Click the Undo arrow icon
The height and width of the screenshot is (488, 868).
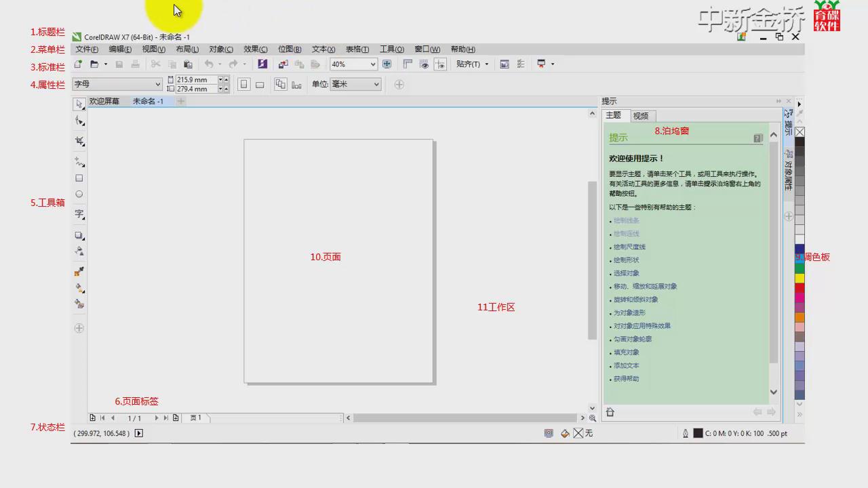coord(209,64)
